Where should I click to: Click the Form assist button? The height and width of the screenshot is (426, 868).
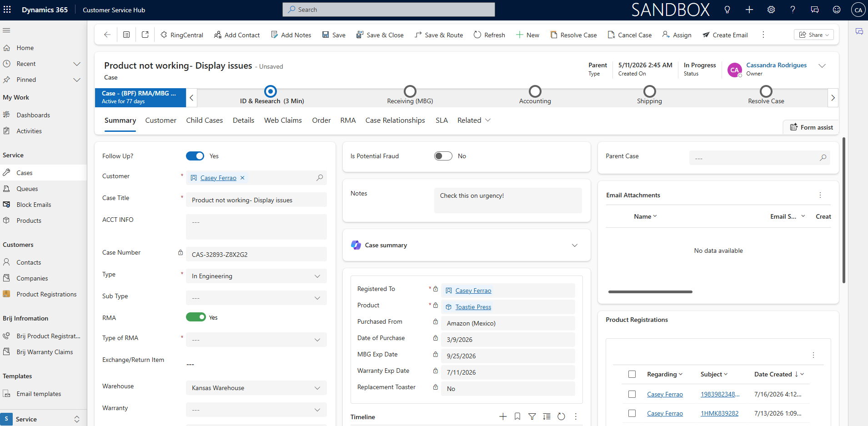coord(812,127)
